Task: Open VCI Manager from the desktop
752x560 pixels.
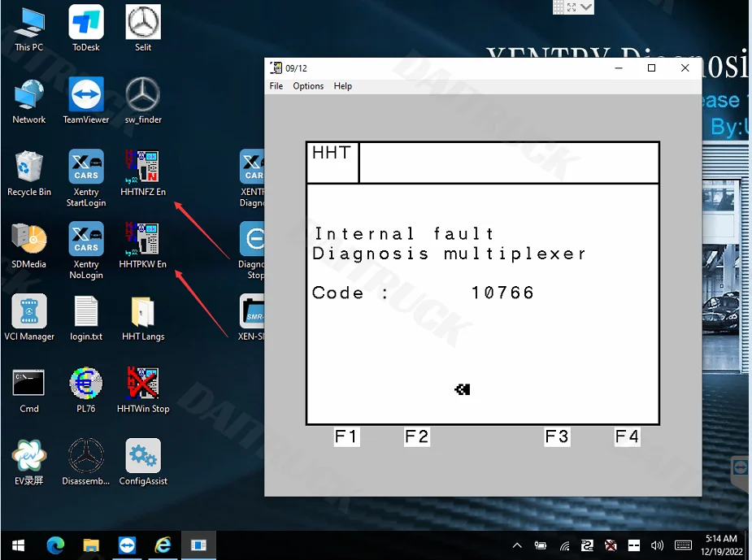Action: [x=28, y=319]
